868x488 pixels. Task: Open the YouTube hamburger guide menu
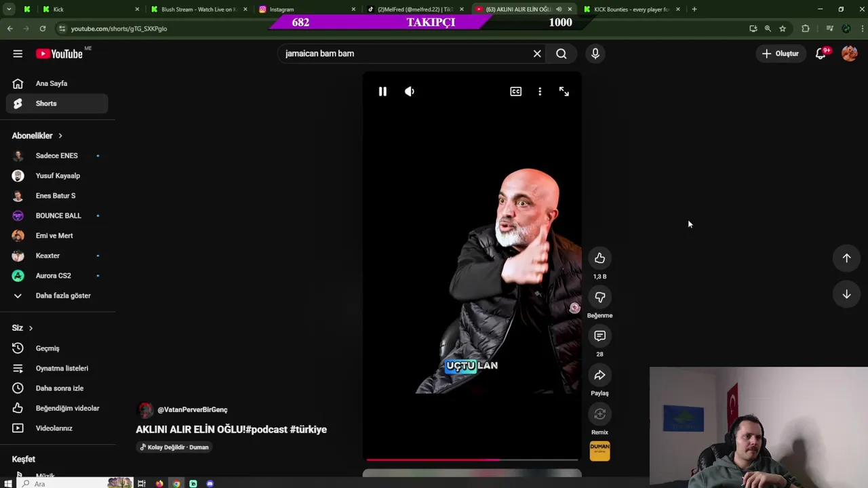tap(18, 54)
